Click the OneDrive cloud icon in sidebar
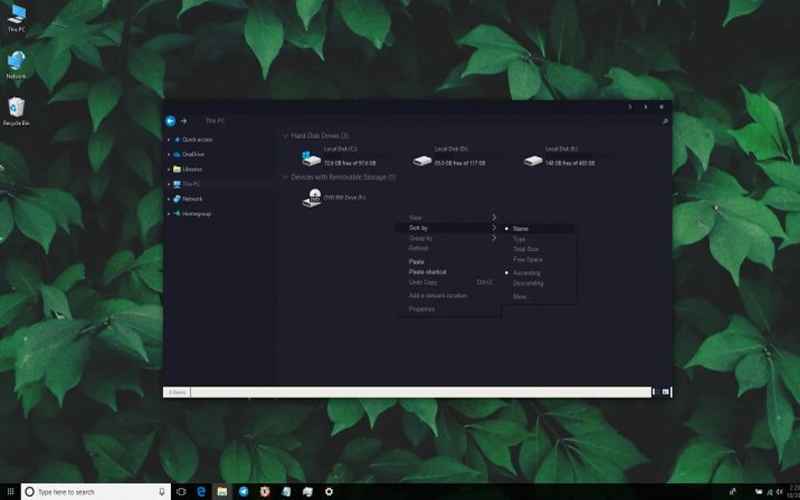The image size is (800, 500). (177, 154)
